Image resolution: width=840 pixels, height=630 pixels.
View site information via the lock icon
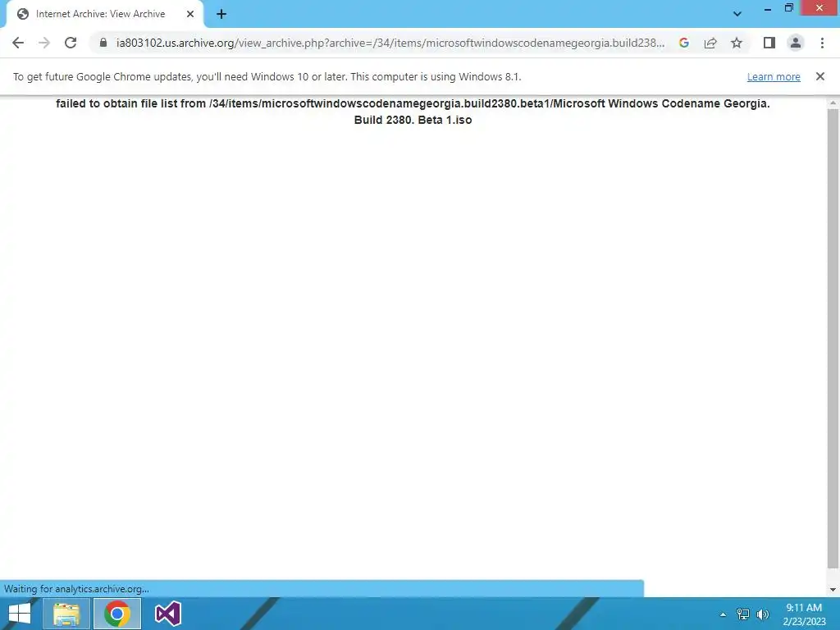click(x=103, y=43)
